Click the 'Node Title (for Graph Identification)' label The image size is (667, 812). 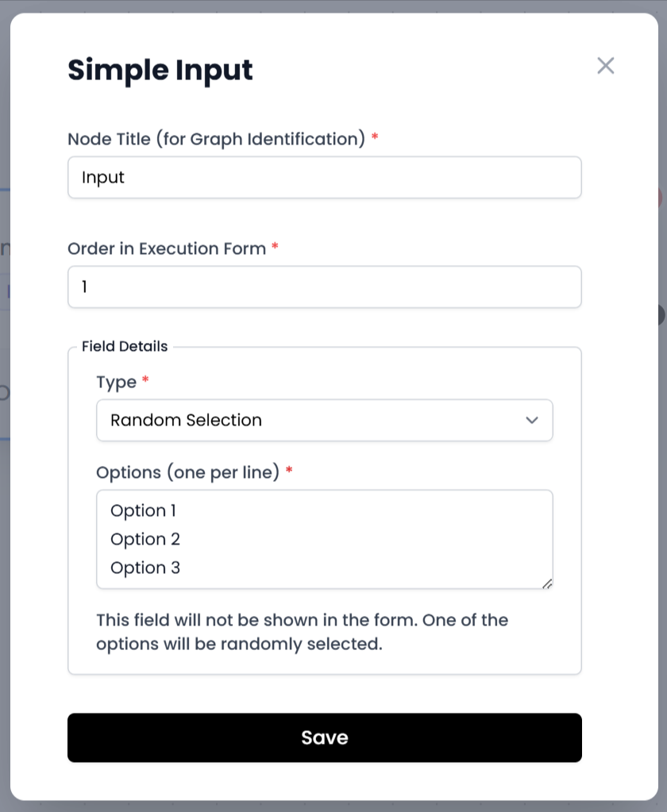coord(216,139)
